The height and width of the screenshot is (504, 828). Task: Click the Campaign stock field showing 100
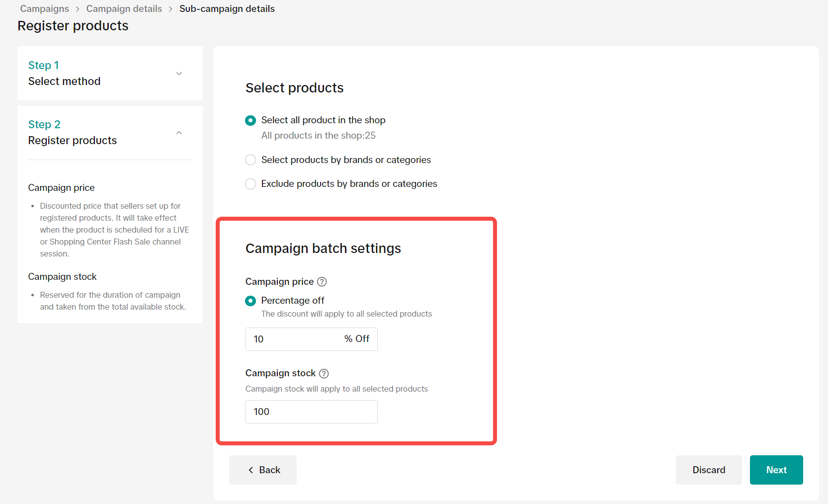coord(311,412)
